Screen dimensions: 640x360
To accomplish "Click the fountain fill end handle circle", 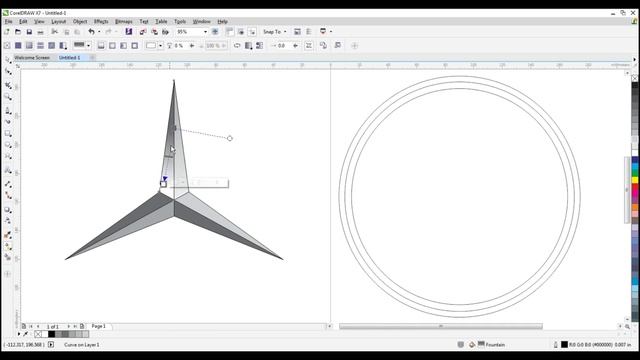I will click(x=230, y=138).
